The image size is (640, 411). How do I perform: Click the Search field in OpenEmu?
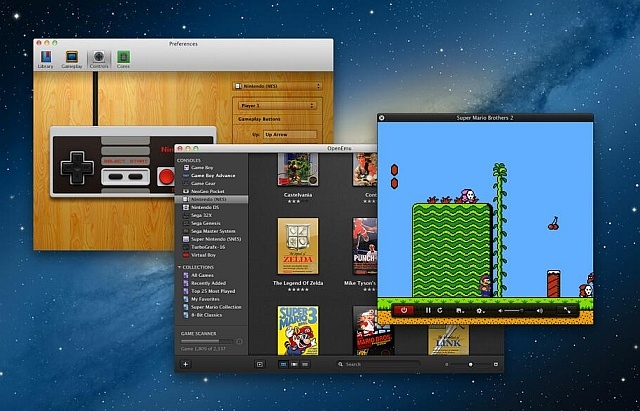pyautogui.click(x=378, y=364)
